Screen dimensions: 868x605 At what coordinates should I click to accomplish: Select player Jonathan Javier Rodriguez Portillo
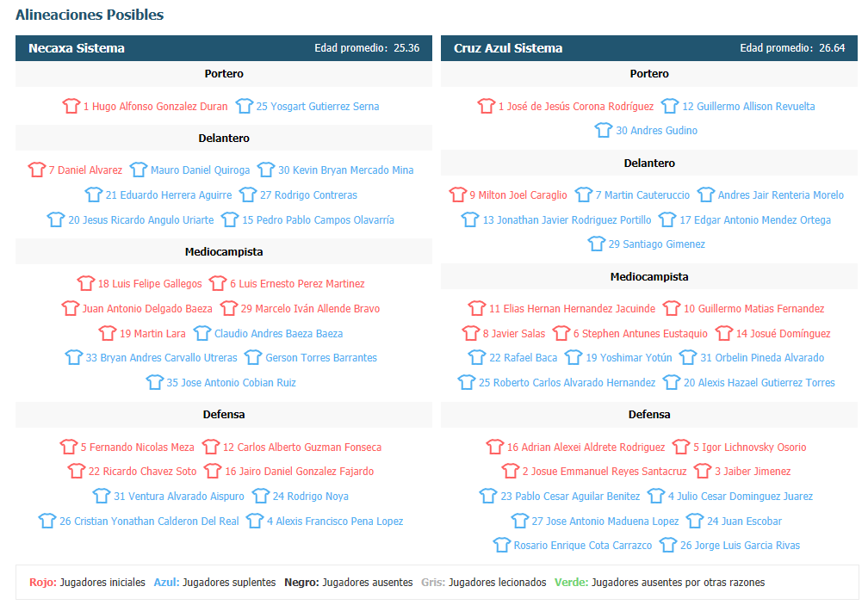(567, 219)
